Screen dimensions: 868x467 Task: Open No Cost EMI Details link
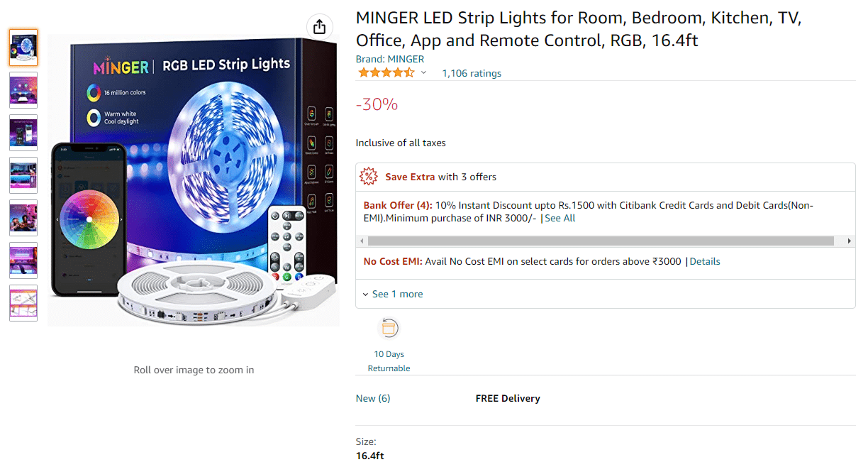(x=705, y=261)
